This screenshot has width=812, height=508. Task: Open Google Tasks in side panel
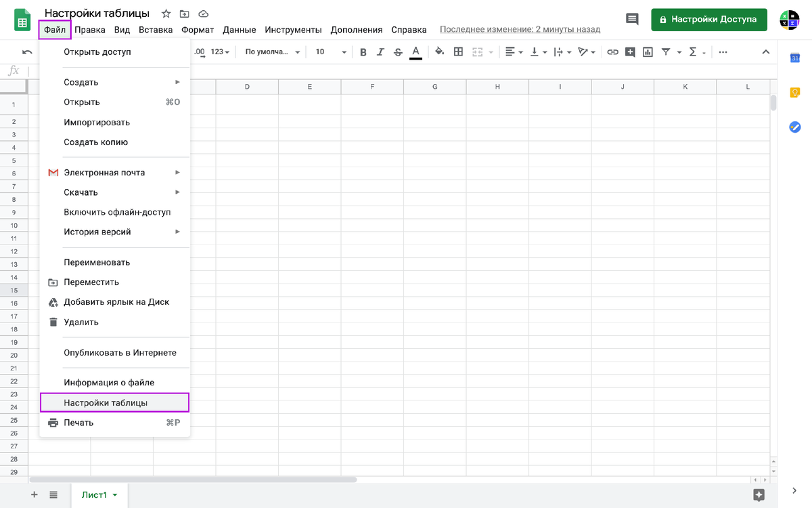point(795,127)
